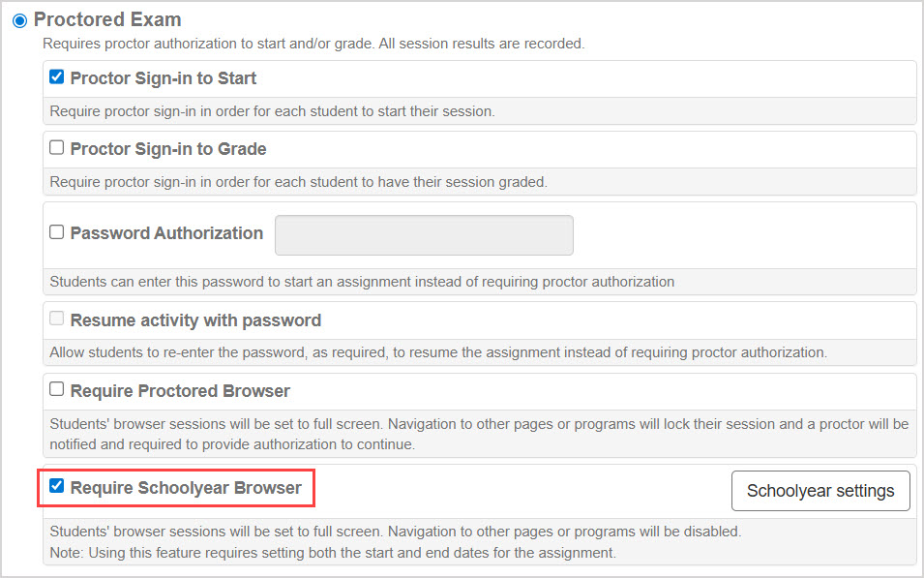Check the Password Authorization checkbox

point(56,232)
